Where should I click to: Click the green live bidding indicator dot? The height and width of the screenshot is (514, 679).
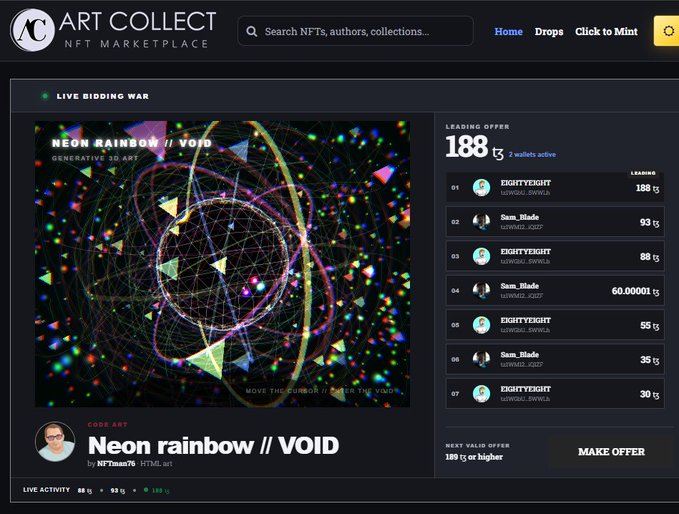45,96
